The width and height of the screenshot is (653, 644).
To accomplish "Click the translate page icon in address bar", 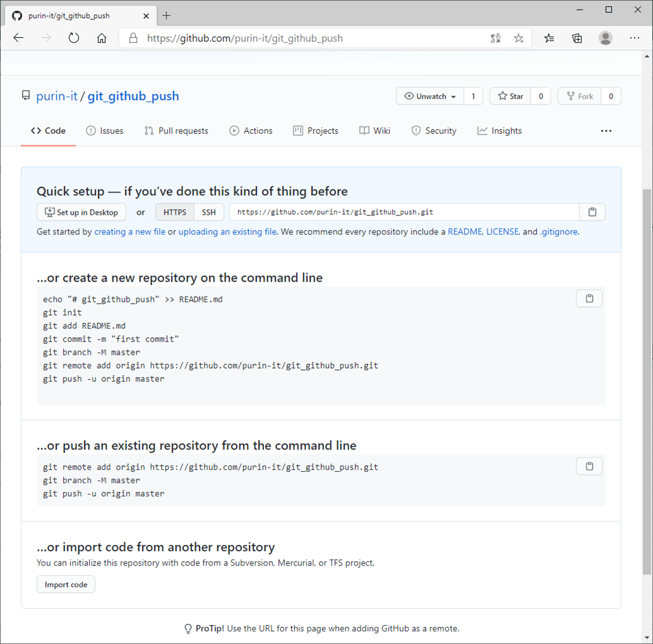I will [x=496, y=38].
